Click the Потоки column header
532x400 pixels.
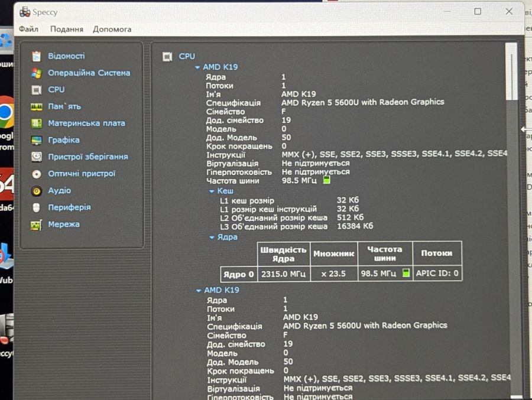tap(437, 253)
